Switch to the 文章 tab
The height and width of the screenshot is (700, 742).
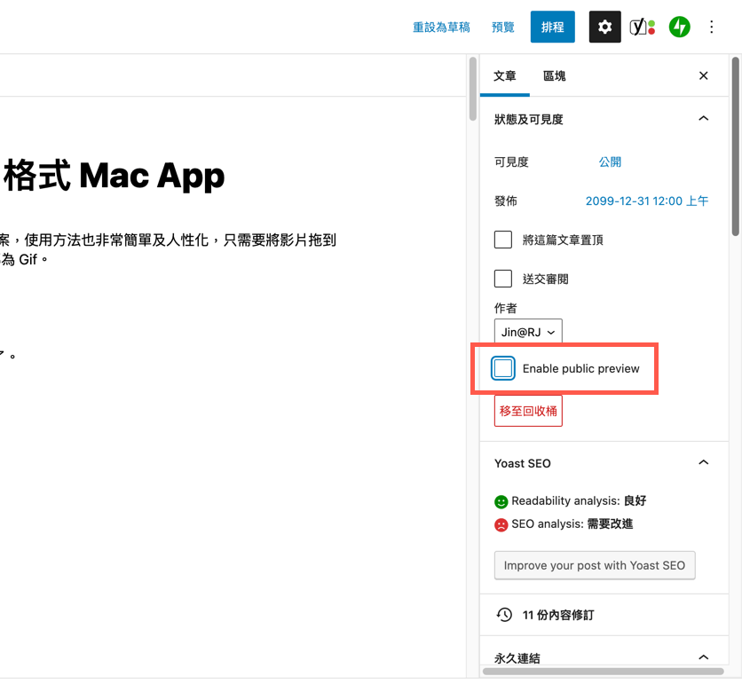click(504, 75)
